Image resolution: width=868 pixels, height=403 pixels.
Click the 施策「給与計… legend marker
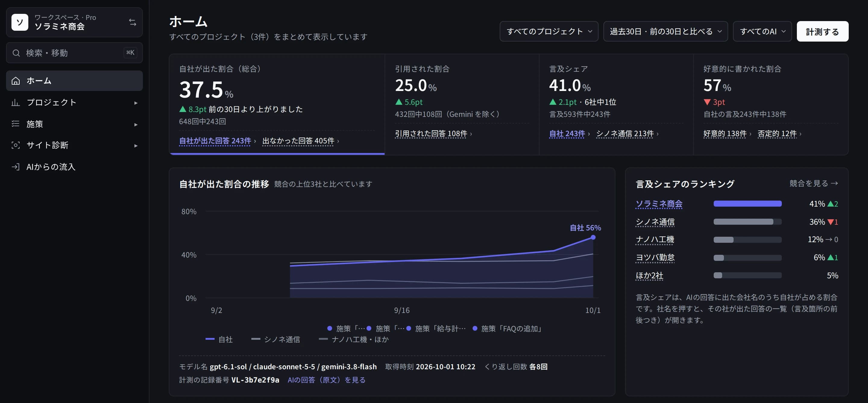(x=408, y=328)
